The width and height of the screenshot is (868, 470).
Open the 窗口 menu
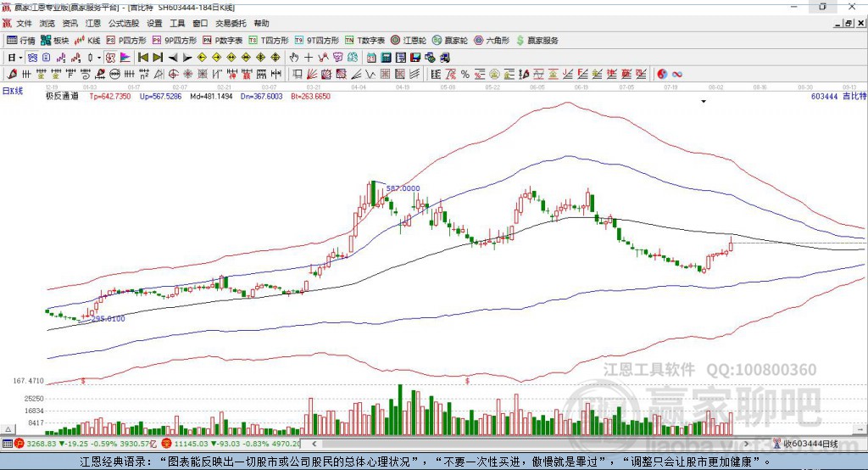[x=200, y=23]
